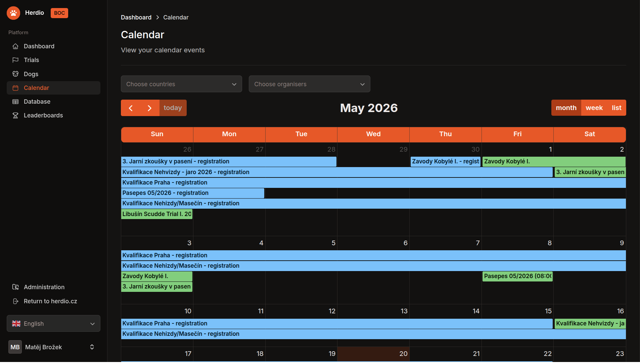Viewport: 640px width, 364px height.
Task: Open the Choose organisers dropdown
Action: [x=310, y=84]
